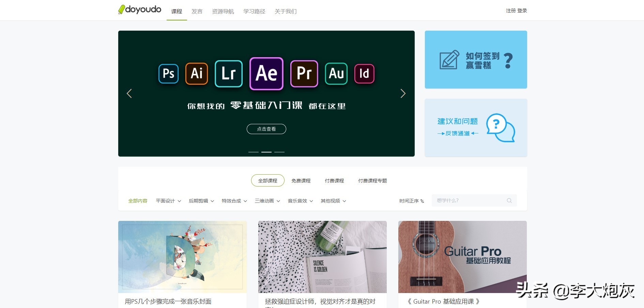Click the InDesign (Id) icon
This screenshot has width=644, height=308.
[x=364, y=73]
